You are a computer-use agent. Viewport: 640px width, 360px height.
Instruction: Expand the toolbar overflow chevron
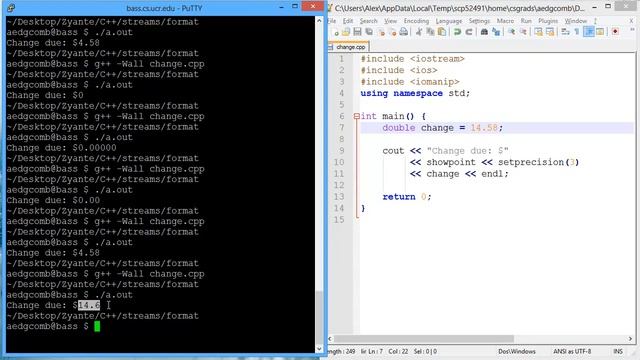pos(632,29)
